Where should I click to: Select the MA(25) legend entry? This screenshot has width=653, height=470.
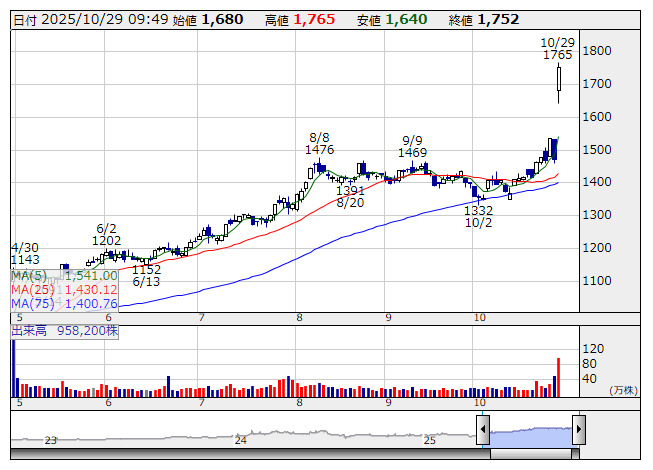click(x=64, y=289)
